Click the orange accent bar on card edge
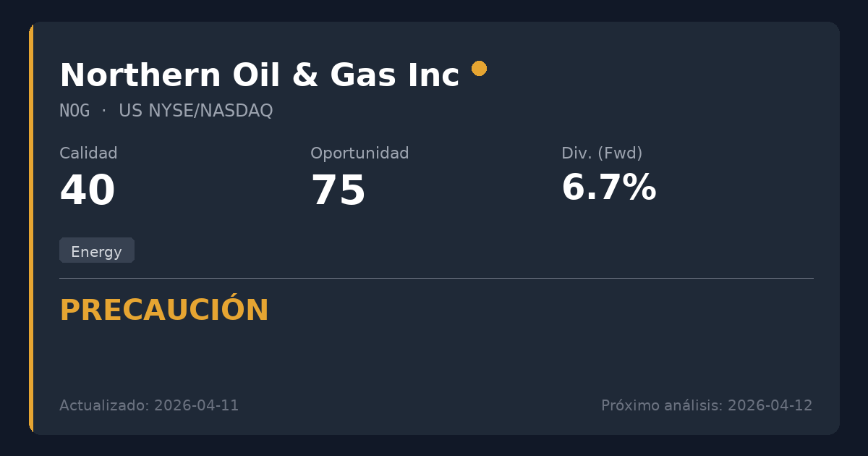The height and width of the screenshot is (456, 868). point(31,228)
